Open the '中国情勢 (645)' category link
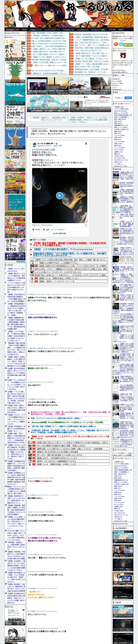Image resolution: width=138 pixels, height=644 pixels. point(119,107)
